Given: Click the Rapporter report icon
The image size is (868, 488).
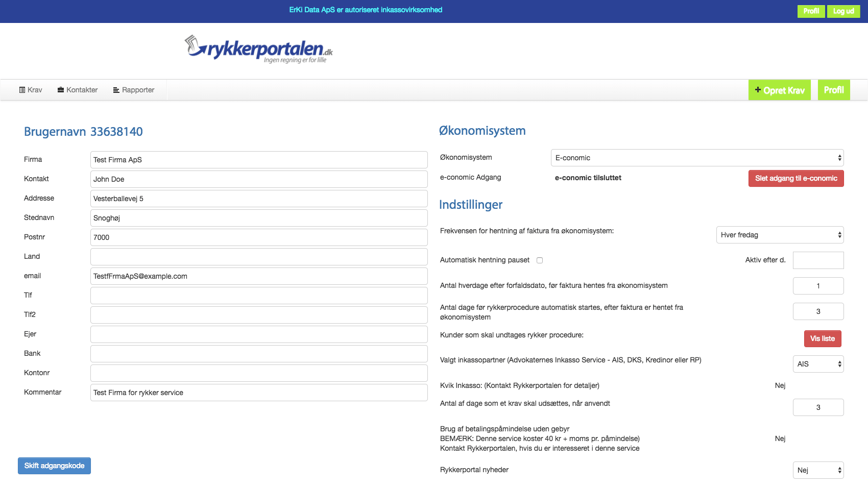Looking at the screenshot, I should (115, 89).
